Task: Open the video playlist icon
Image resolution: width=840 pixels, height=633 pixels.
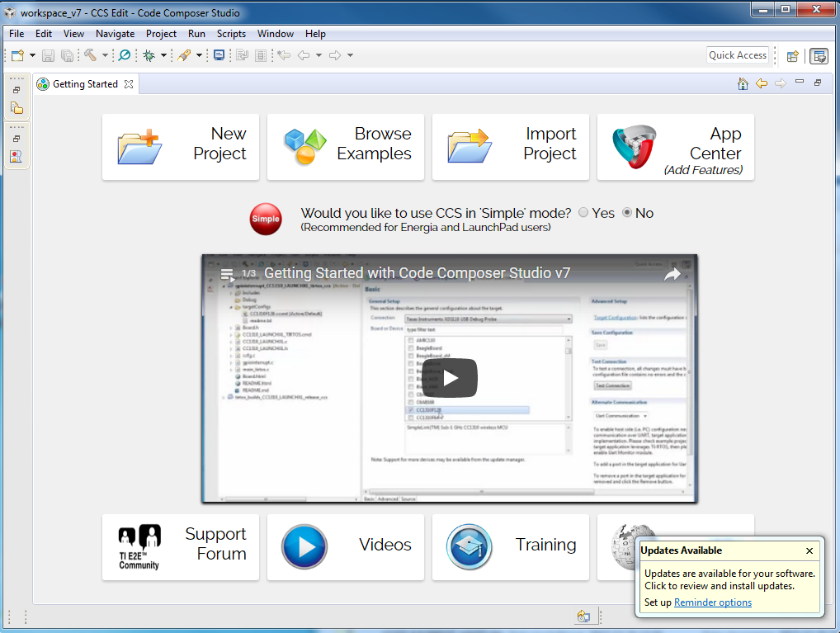Action: (x=227, y=275)
